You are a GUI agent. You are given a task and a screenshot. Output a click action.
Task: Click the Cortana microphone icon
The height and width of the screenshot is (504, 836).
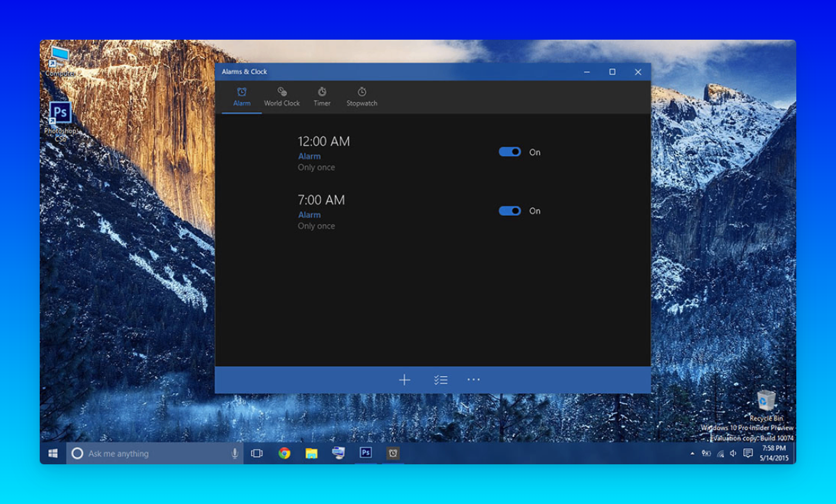click(234, 454)
